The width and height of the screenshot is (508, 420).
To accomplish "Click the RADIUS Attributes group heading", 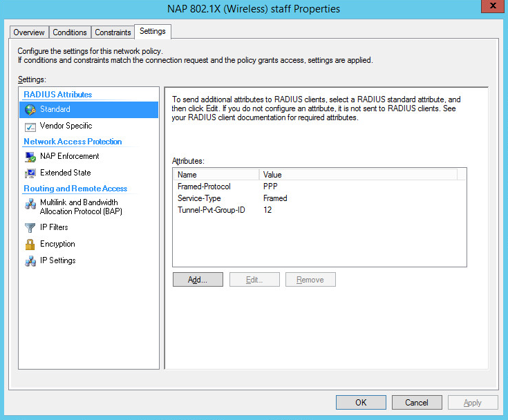I will [58, 95].
